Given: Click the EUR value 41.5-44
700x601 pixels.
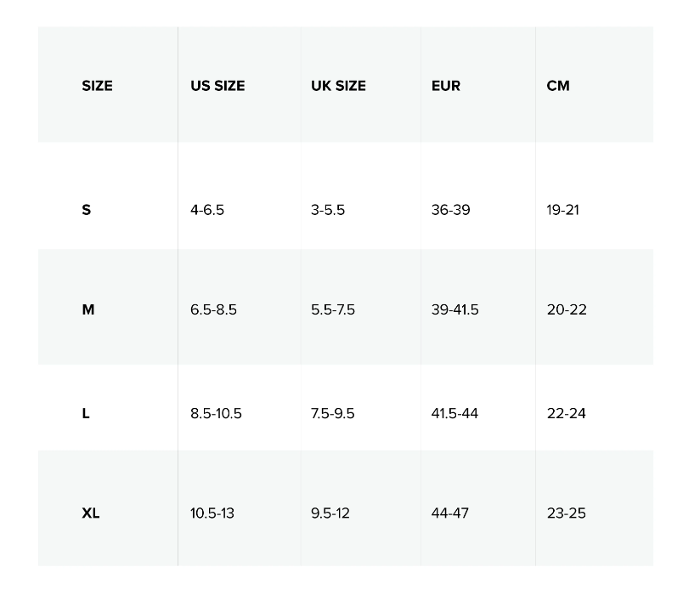Looking at the screenshot, I should tap(454, 413).
